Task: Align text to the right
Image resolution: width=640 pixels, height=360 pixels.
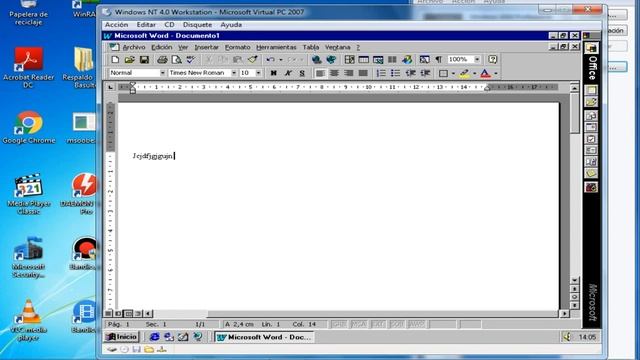Action: tap(349, 73)
